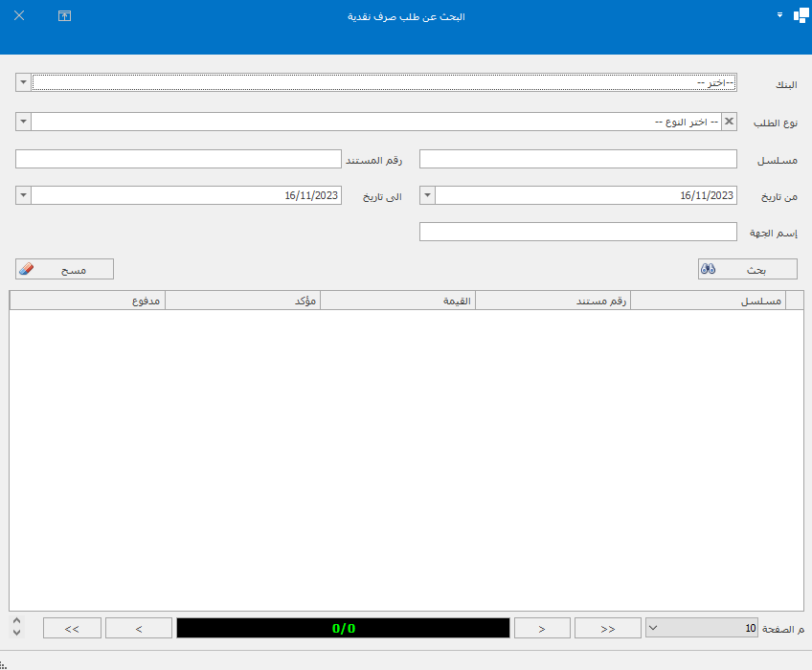Open the from-date (من تاريخ) calendar dropdown

(x=427, y=195)
